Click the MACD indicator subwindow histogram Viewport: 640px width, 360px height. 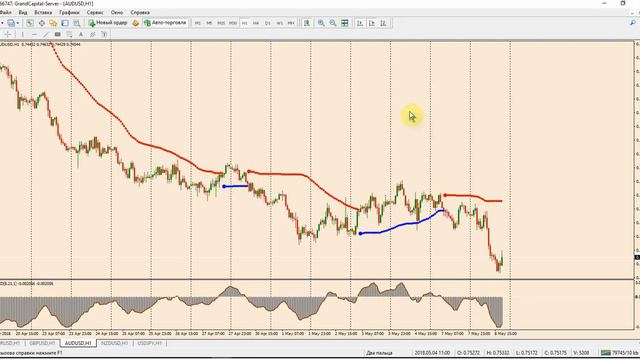(x=251, y=304)
